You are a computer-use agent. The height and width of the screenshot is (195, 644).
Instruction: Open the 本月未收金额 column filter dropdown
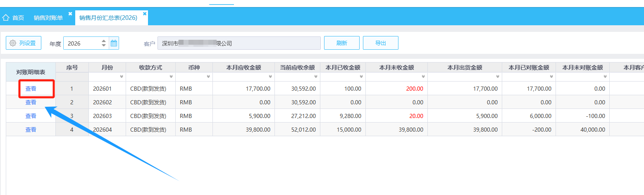click(423, 77)
